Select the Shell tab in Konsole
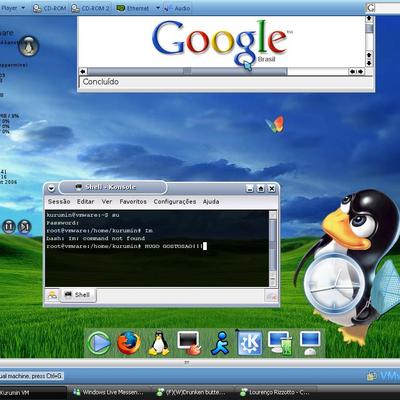The image size is (400, 400). pyautogui.click(x=77, y=295)
